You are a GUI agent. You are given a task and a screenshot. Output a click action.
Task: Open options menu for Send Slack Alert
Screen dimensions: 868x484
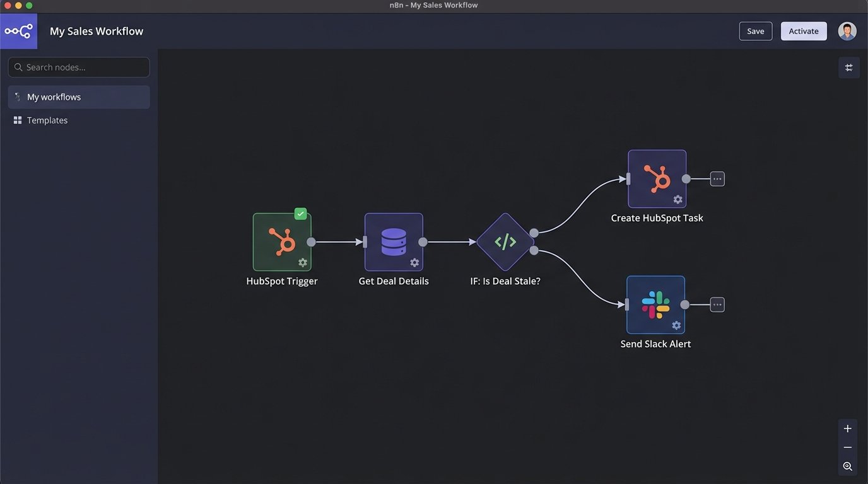coord(717,304)
